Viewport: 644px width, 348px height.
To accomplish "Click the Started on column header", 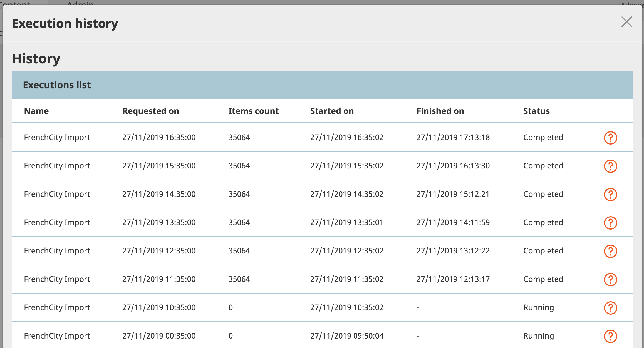I will click(x=332, y=111).
